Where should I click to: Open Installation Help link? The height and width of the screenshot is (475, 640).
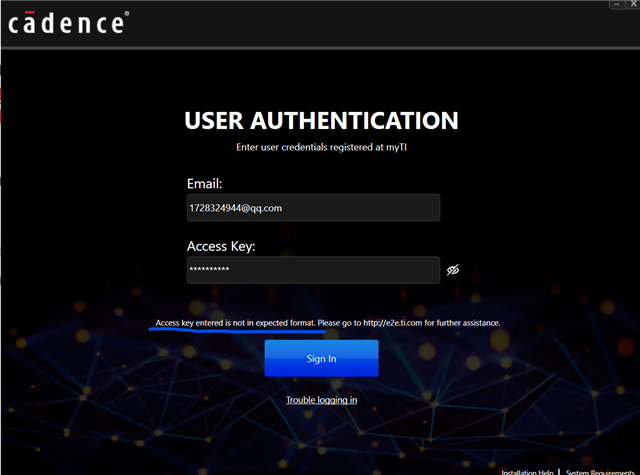pos(527,471)
